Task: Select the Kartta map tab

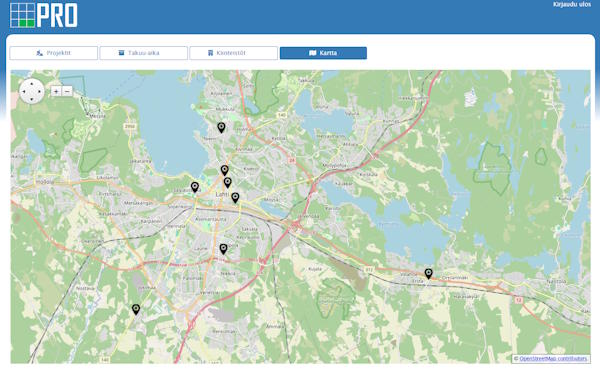Action: coord(323,53)
